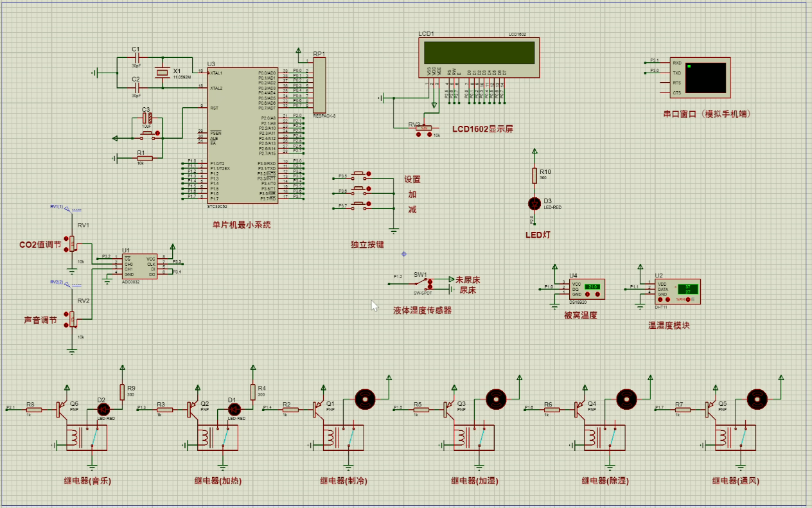Select the crystal oscillator X1
This screenshot has width=812, height=508.
[162, 73]
